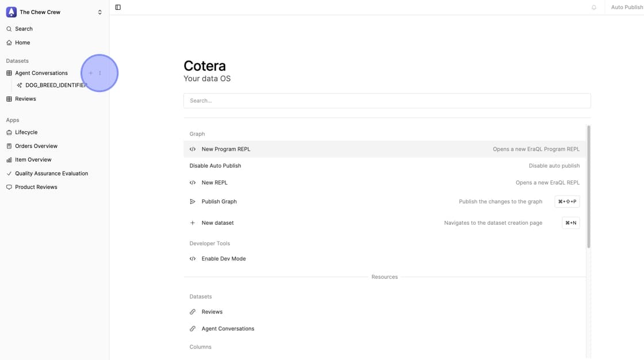Select the New Program REPL command
Screen dimensions: 644x360
pyautogui.click(x=225, y=149)
